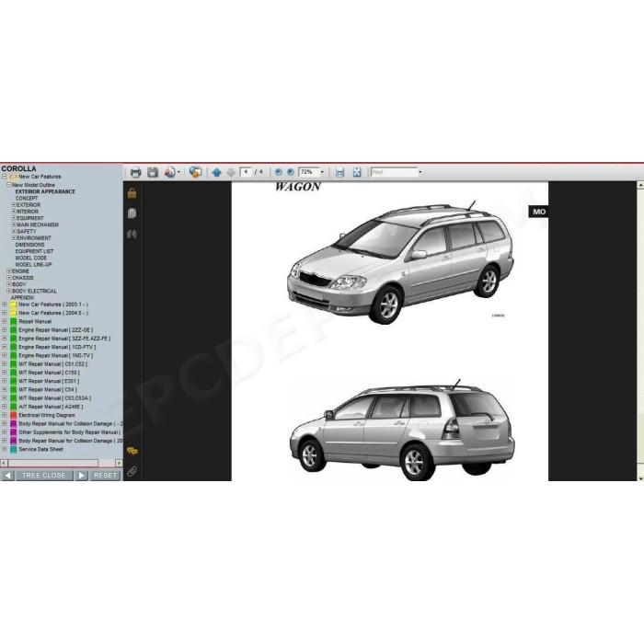This screenshot has width=644, height=644.
Task: Open the comments panel icon
Action: 132,451
